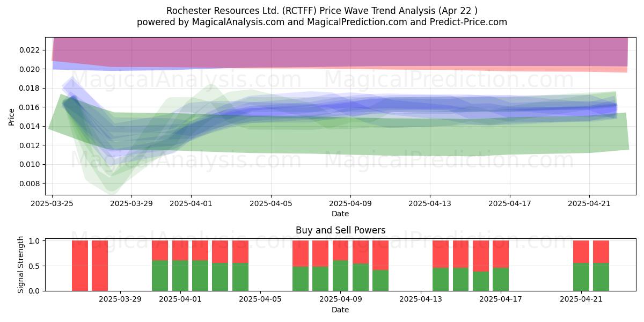Click the 2025-04-01 date tick on price chart
Screen dimensions: 644x322
pyautogui.click(x=191, y=203)
